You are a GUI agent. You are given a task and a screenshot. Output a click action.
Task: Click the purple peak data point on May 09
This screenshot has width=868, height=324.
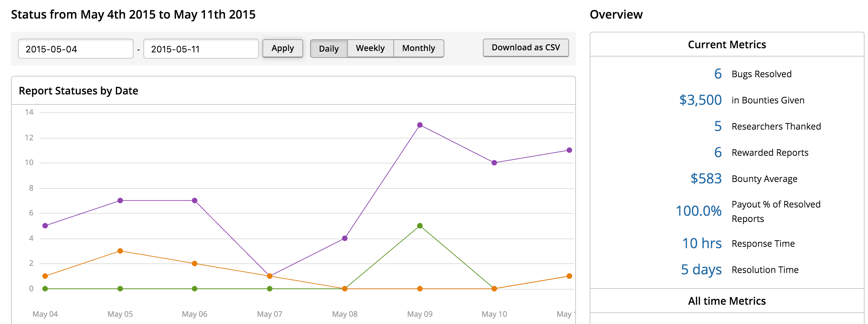[420, 125]
